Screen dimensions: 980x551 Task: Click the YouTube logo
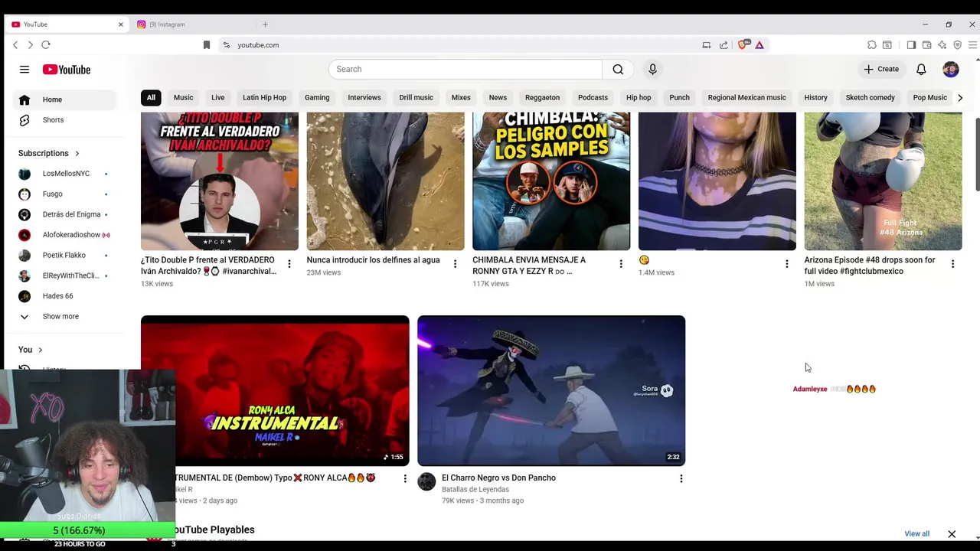(67, 70)
